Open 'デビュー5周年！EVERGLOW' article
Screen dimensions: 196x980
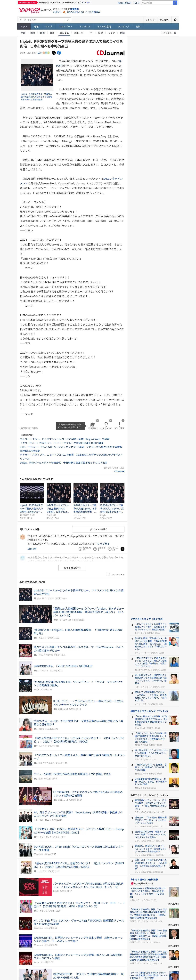pyautogui.click(x=72, y=774)
